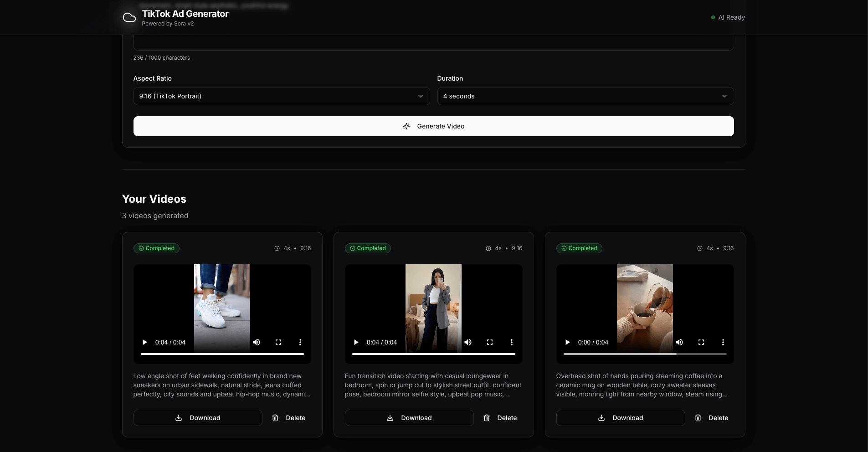Image resolution: width=868 pixels, height=452 pixels.
Task: Delete the outfit transition video
Action: (x=500, y=418)
